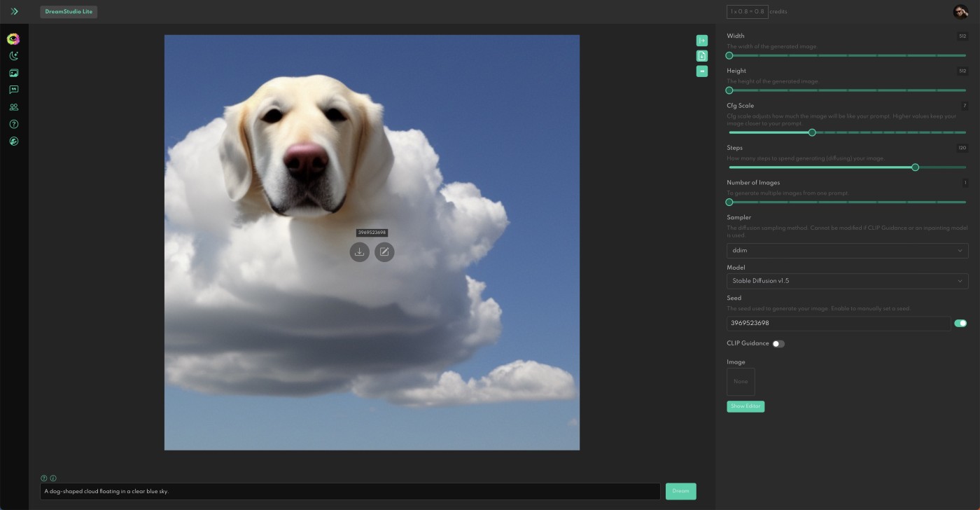Open the user profile avatar
The image size is (980, 510).
[x=960, y=12]
